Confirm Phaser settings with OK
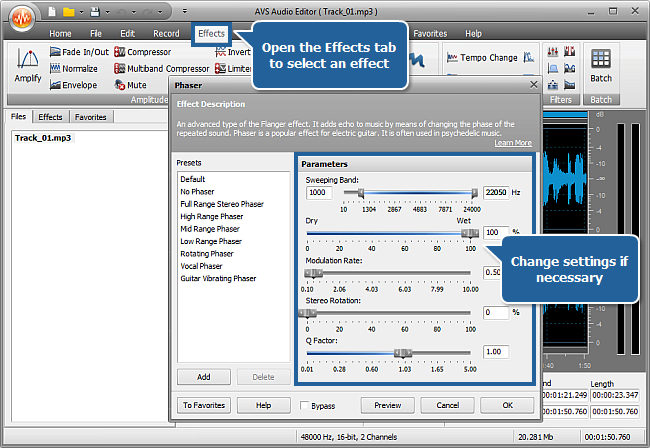Viewport: 650px width, 448px height. tap(507, 405)
